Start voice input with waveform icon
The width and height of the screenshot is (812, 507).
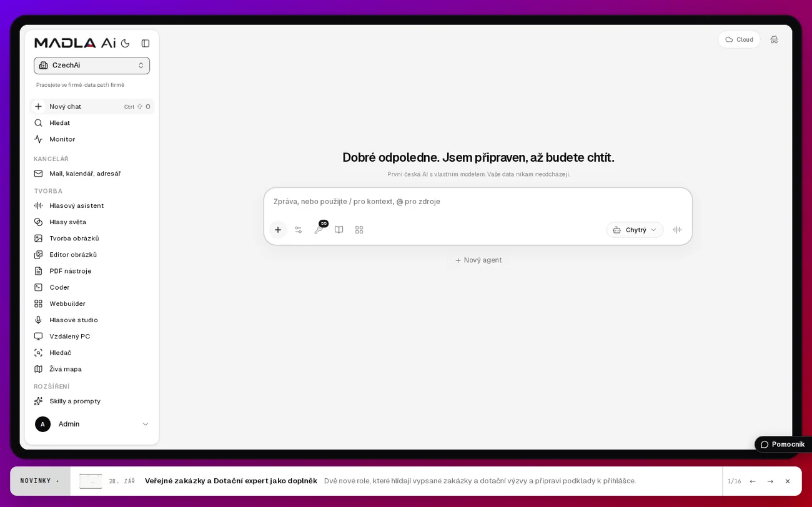[677, 230]
